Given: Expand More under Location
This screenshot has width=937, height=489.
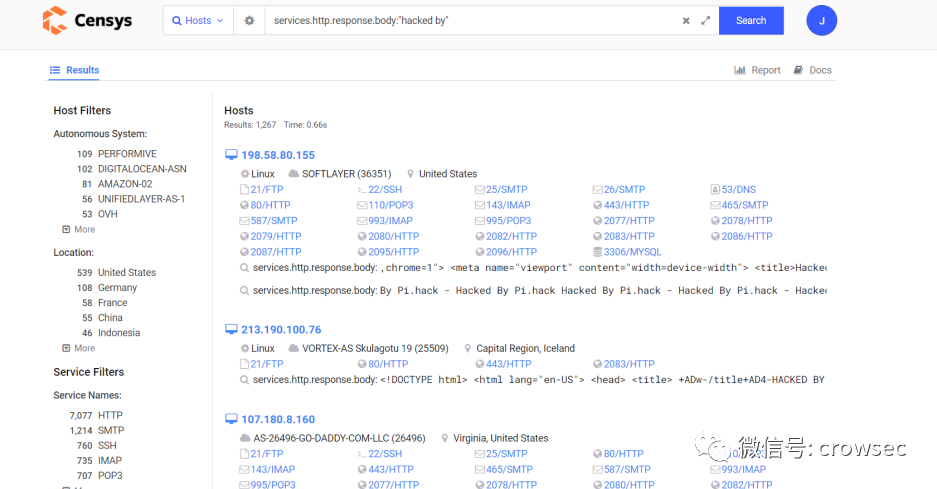Looking at the screenshot, I should point(79,348).
